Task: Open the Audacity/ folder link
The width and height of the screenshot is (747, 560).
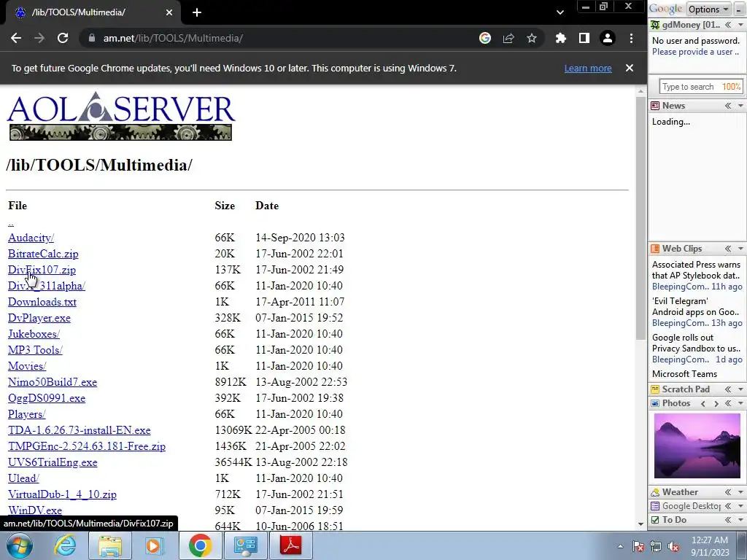Action: click(31, 238)
